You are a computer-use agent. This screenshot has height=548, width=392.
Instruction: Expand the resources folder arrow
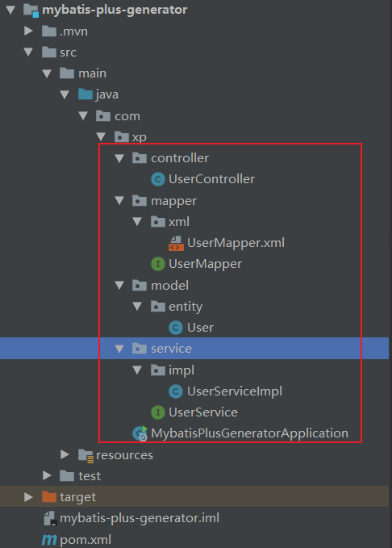click(65, 454)
